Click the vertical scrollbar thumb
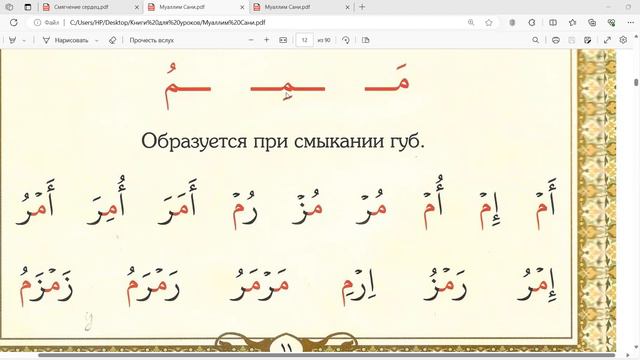Viewport: 640px width, 360px height. [636, 81]
